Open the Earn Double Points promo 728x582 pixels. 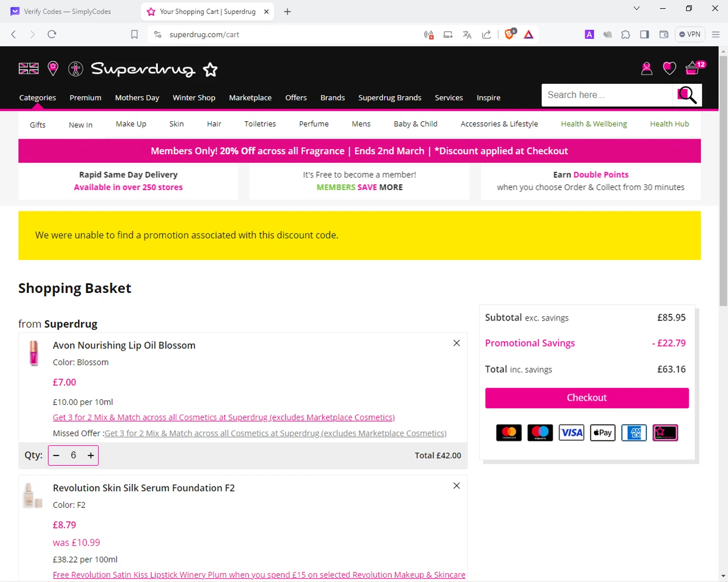591,181
